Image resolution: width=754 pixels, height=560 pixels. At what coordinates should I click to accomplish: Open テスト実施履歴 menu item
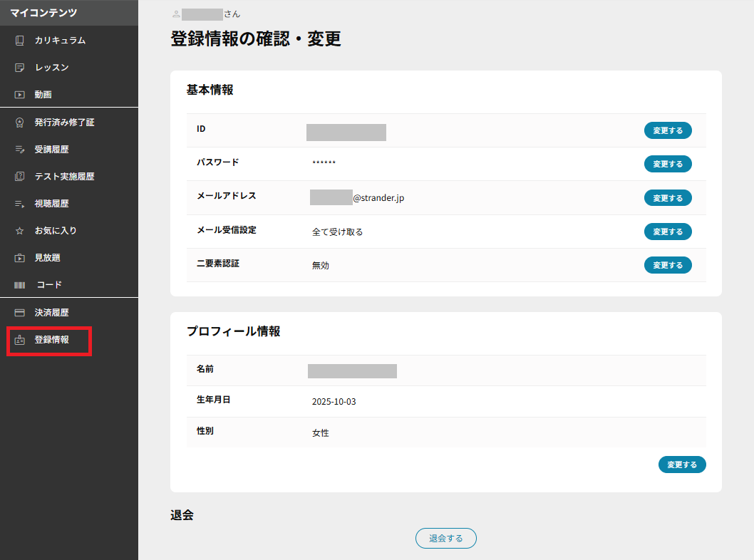[x=64, y=177]
